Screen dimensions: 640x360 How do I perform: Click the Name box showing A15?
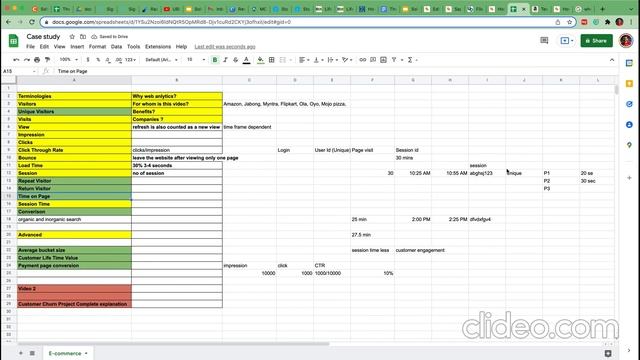click(x=19, y=71)
